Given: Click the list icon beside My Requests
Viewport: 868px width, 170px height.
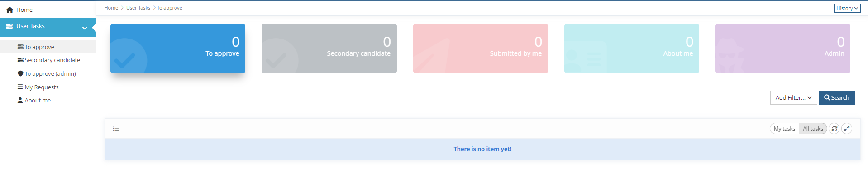Looking at the screenshot, I should click(20, 87).
